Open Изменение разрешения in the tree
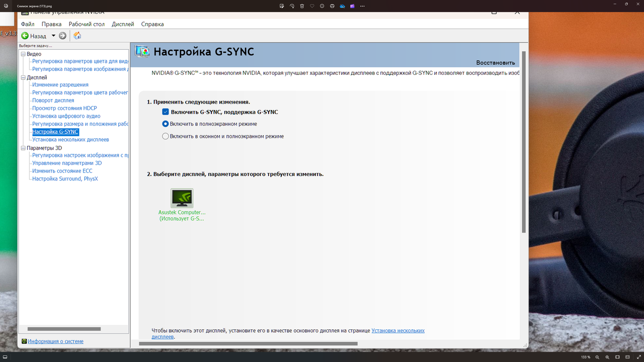 pyautogui.click(x=60, y=85)
